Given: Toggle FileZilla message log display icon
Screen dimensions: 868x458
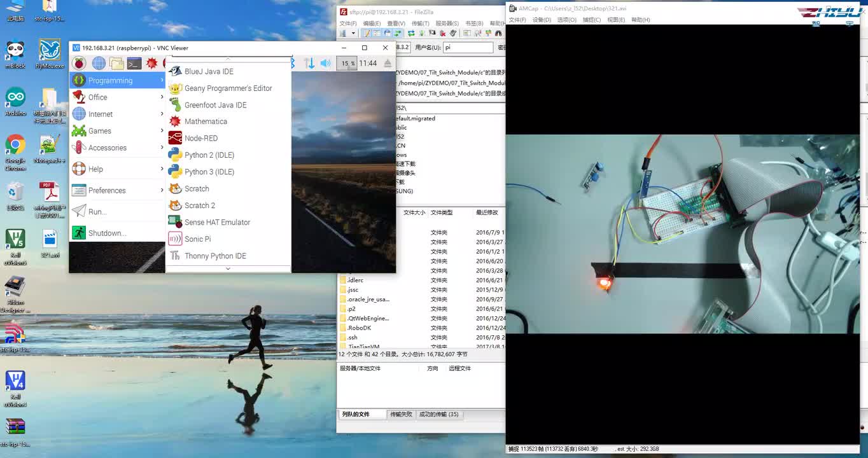Looking at the screenshot, I should point(367,33).
